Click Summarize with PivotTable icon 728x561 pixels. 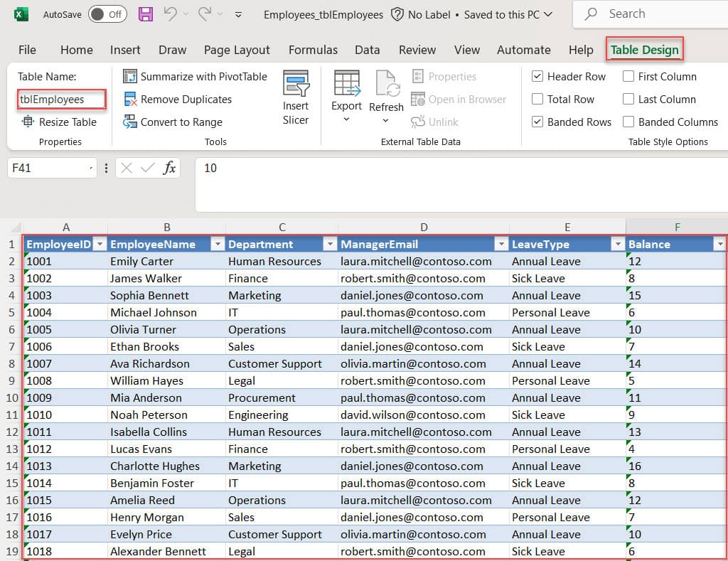coord(130,76)
